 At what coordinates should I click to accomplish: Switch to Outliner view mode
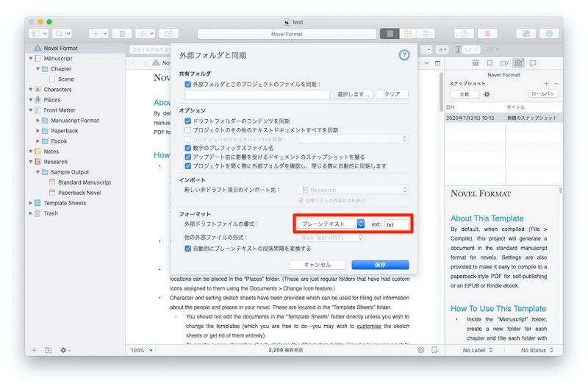click(426, 34)
